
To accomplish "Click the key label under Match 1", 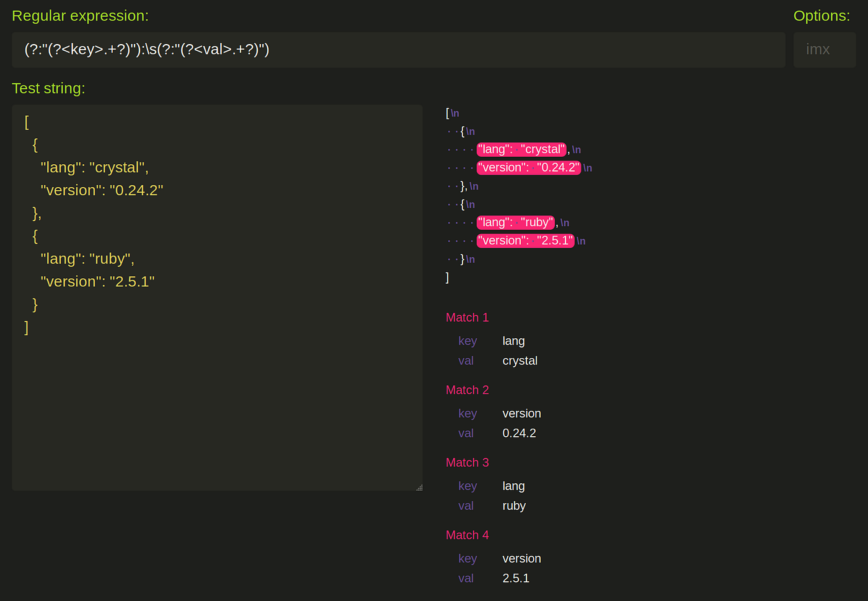I will point(467,341).
